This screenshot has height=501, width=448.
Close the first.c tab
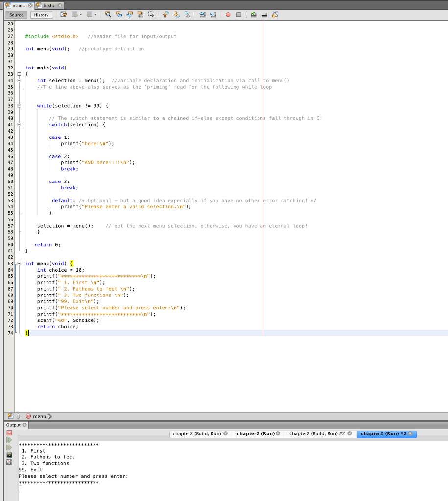[59, 5]
